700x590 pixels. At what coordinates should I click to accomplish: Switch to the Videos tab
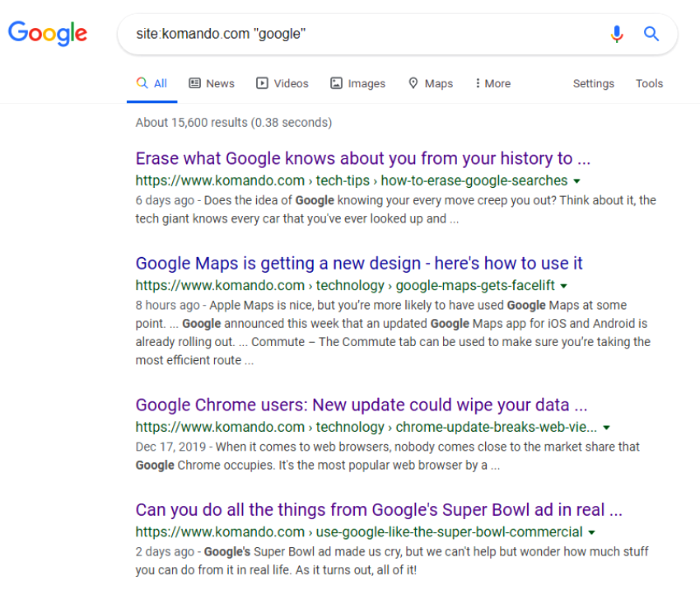click(x=282, y=83)
